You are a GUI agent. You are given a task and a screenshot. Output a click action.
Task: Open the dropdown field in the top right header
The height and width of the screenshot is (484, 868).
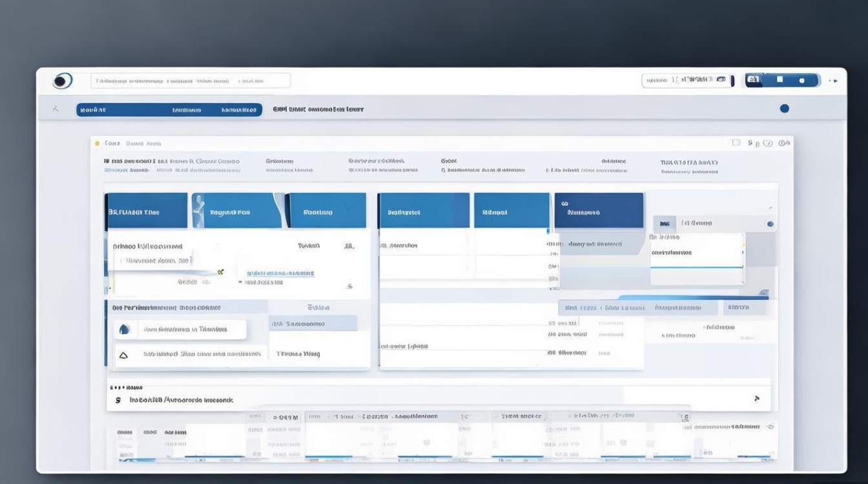click(x=687, y=80)
